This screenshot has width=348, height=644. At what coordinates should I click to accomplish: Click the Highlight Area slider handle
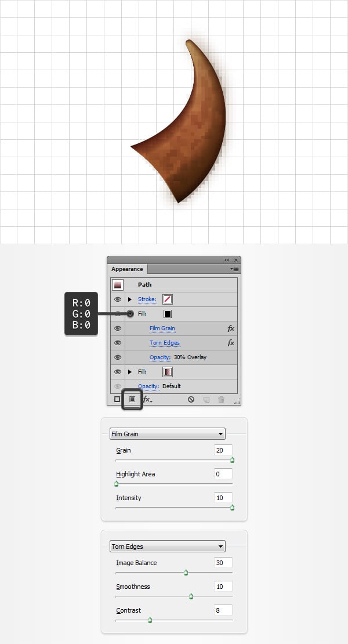pyautogui.click(x=116, y=484)
